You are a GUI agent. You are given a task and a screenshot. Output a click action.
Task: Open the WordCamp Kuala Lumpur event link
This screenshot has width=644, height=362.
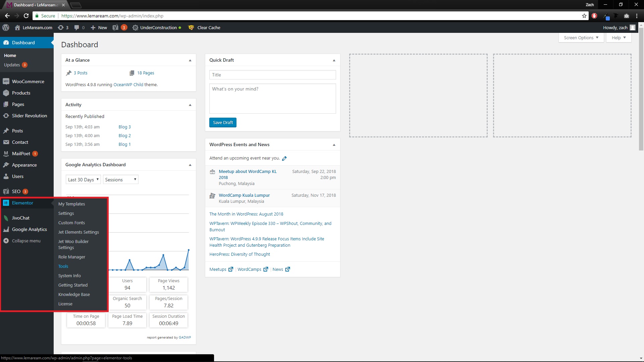point(244,195)
